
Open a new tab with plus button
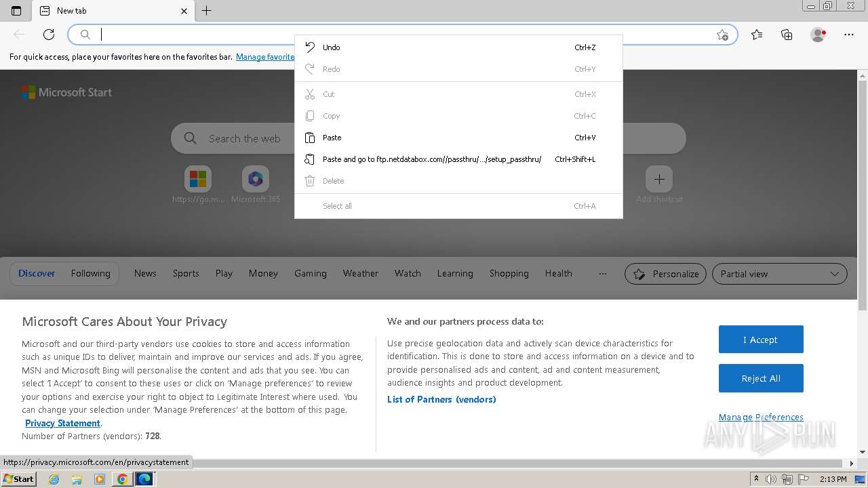207,11
